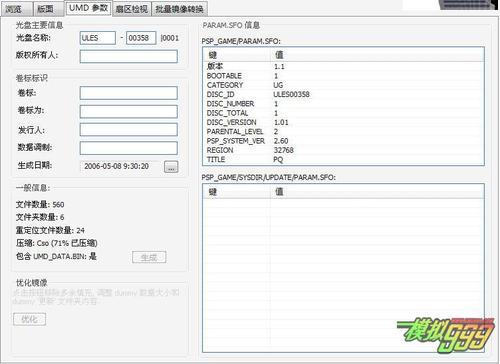
Task: Click the 生成日期 date field
Action: [121, 166]
